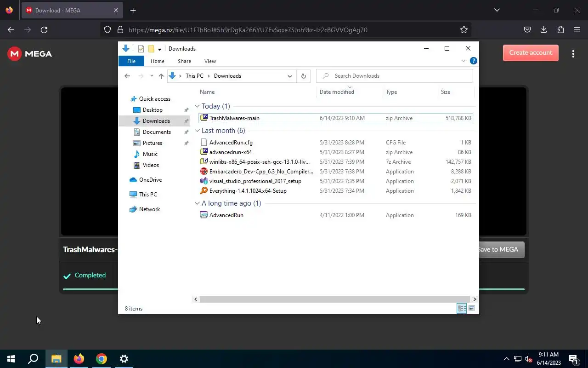588x368 pixels.
Task: Select the AdvancedRun.cfg file
Action: [336, 143]
